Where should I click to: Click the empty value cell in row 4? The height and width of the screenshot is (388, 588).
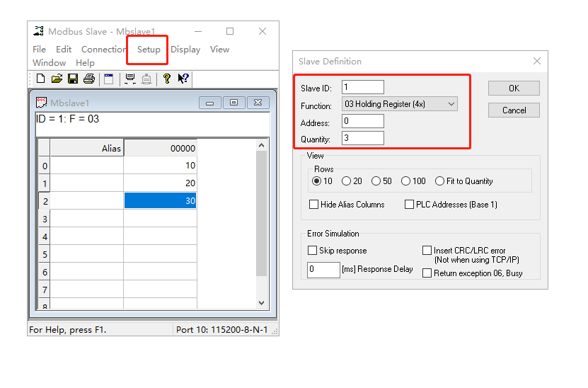click(x=160, y=236)
